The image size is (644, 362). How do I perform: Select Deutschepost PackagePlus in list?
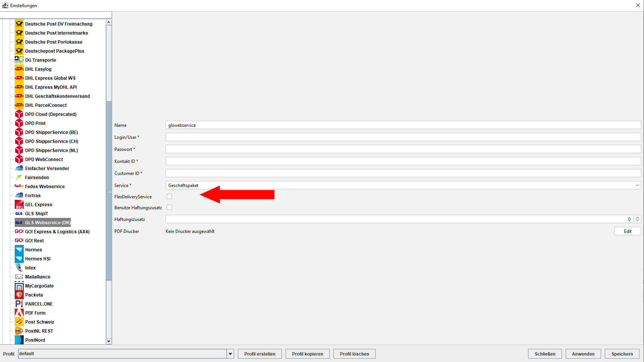pyautogui.click(x=55, y=51)
